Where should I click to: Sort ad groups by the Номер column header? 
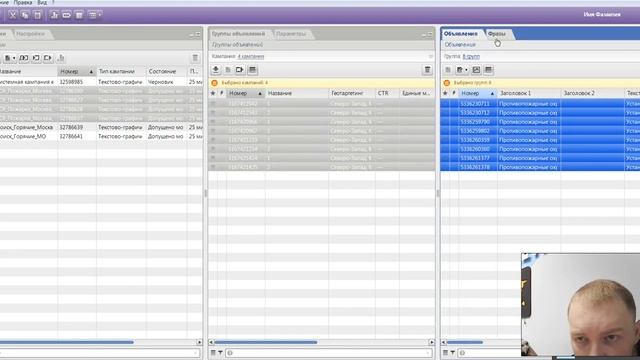[245, 93]
